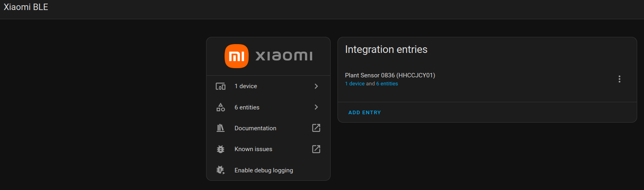Open external link icon for Documentation

316,128
